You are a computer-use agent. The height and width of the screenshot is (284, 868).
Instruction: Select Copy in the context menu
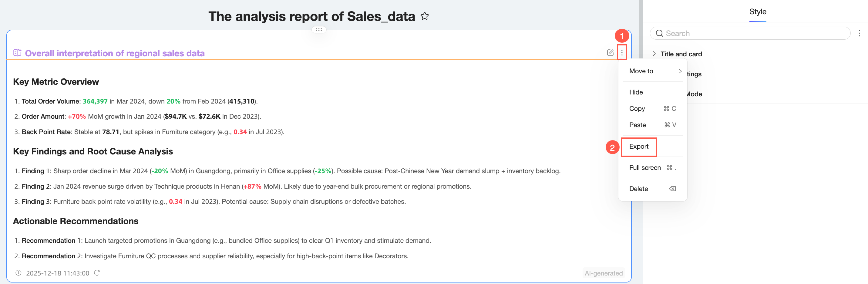click(x=637, y=109)
